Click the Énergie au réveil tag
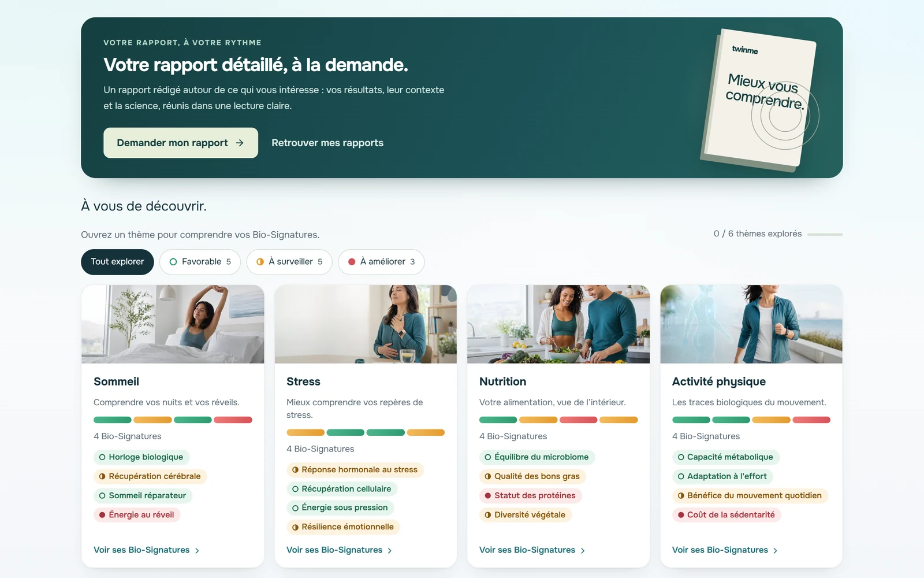This screenshot has width=924, height=578. pyautogui.click(x=137, y=515)
